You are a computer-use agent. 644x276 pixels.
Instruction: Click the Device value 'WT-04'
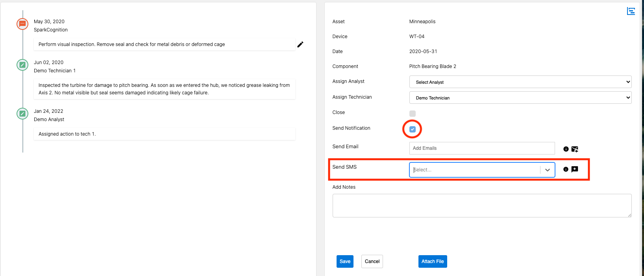[x=417, y=37]
